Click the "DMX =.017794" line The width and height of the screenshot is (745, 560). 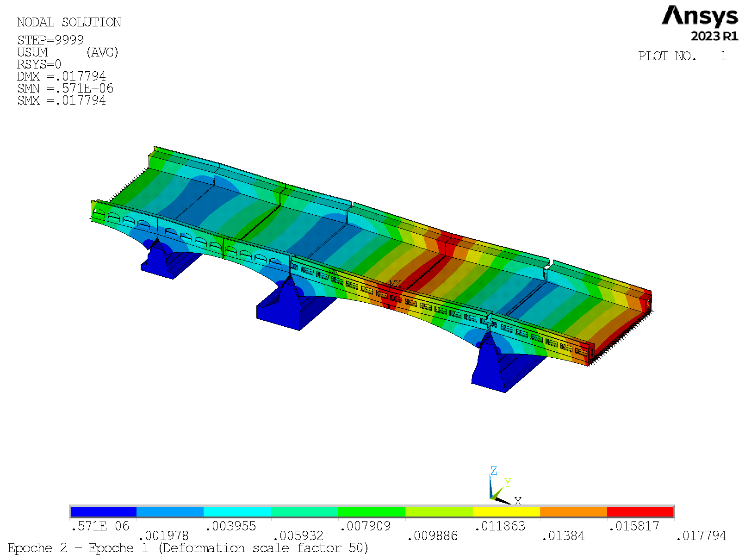pos(61,76)
